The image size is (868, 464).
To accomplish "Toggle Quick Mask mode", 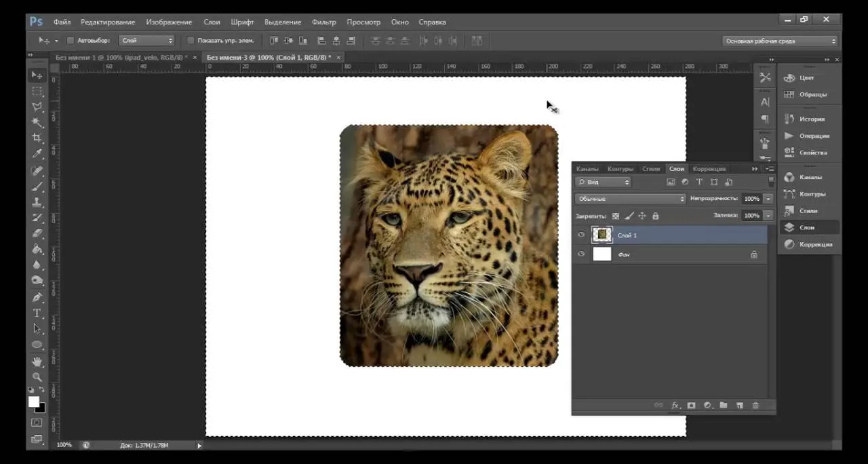I will [37, 423].
